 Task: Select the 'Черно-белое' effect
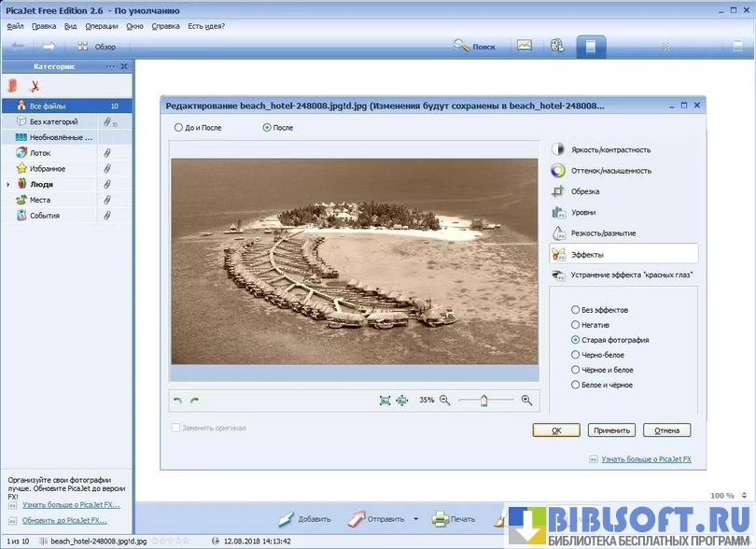pyautogui.click(x=575, y=355)
